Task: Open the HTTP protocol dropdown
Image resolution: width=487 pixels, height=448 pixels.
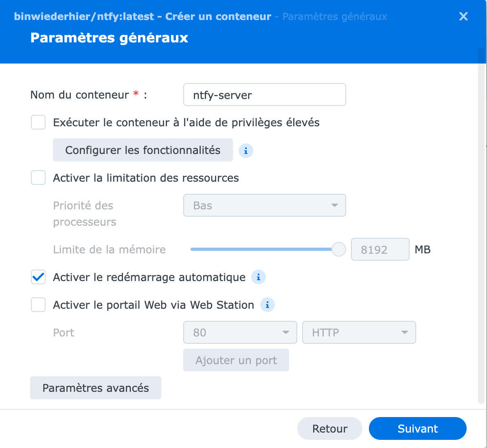Action: [x=359, y=332]
